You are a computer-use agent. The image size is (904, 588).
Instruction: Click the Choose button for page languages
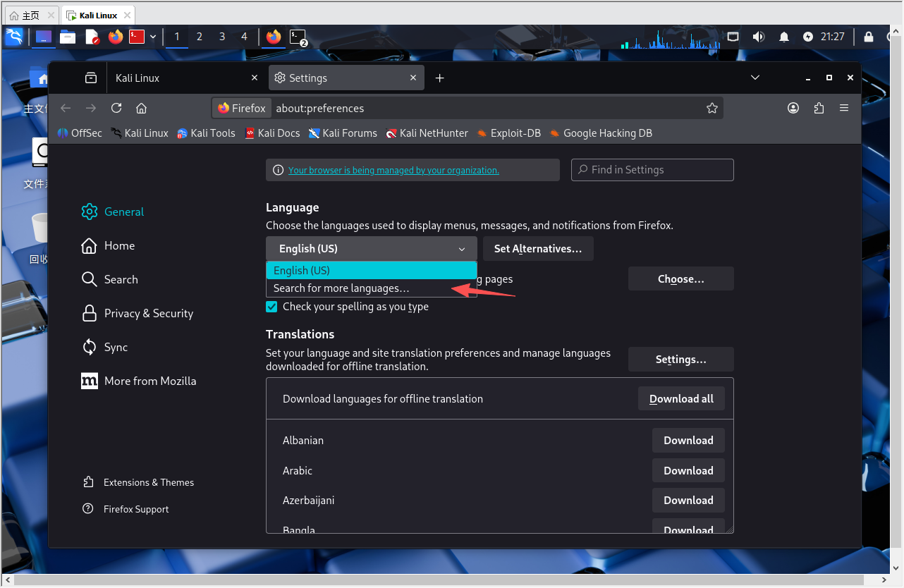point(681,278)
